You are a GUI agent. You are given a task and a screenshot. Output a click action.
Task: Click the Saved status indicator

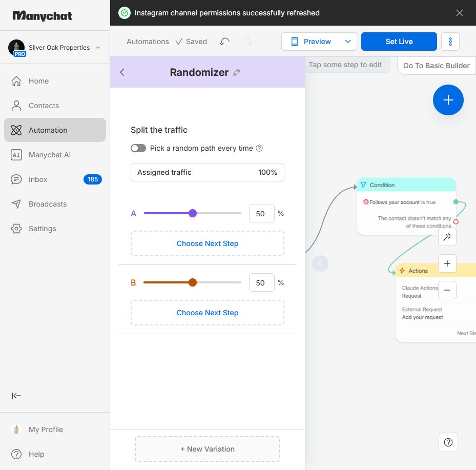click(191, 42)
